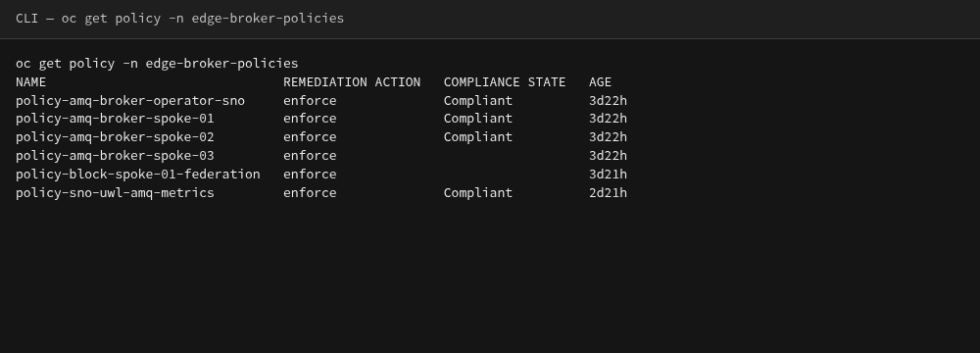Select policy-sno-uwl-amq-metrics name
Image resolution: width=980 pixels, height=353 pixels.
click(115, 193)
